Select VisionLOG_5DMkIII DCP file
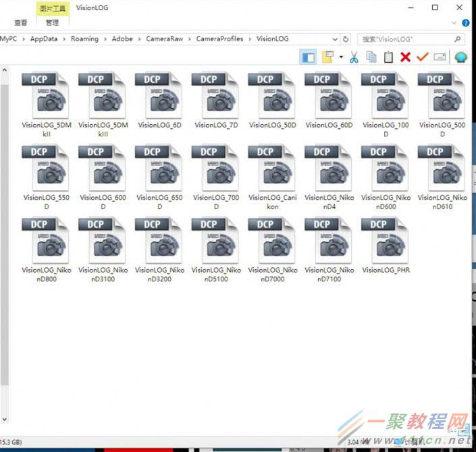The height and width of the screenshot is (452, 476). (103, 105)
